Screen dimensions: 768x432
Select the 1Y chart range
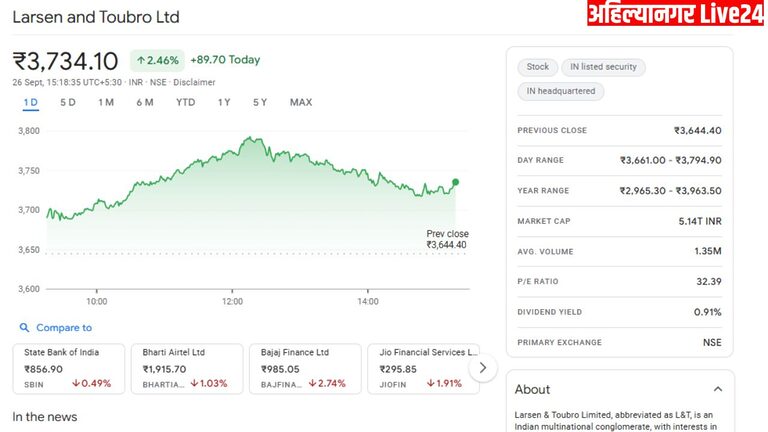[x=224, y=102]
